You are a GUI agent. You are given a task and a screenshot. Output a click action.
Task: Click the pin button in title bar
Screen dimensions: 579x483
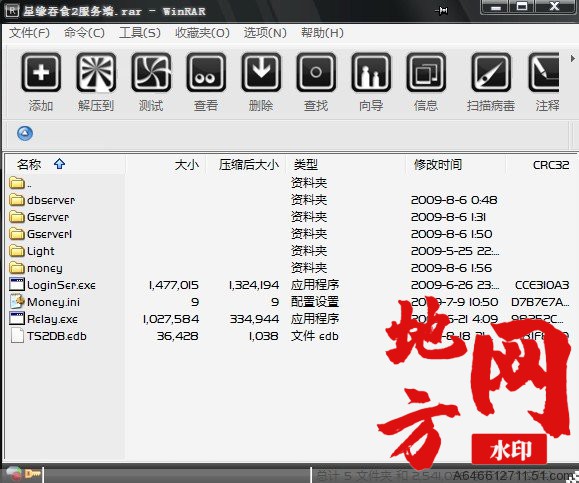point(442,10)
